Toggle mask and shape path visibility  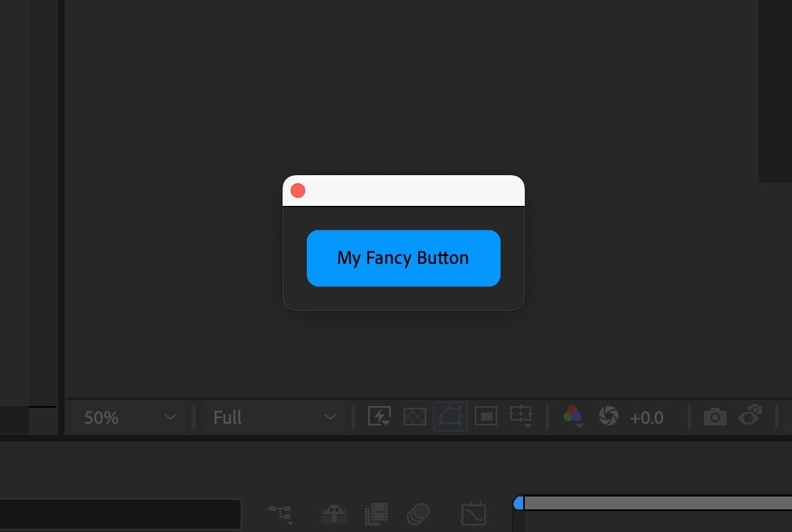tap(450, 417)
